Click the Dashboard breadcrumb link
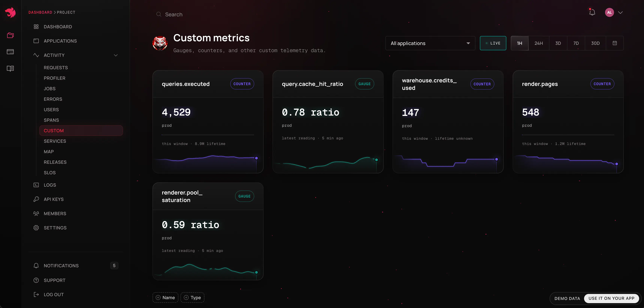Image resolution: width=644 pixels, height=308 pixels. point(40,12)
